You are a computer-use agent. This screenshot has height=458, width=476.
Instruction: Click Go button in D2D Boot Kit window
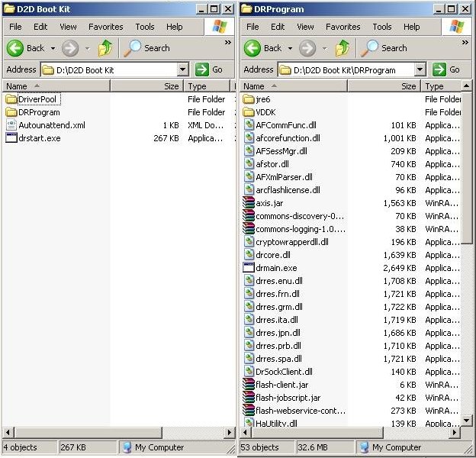click(210, 69)
